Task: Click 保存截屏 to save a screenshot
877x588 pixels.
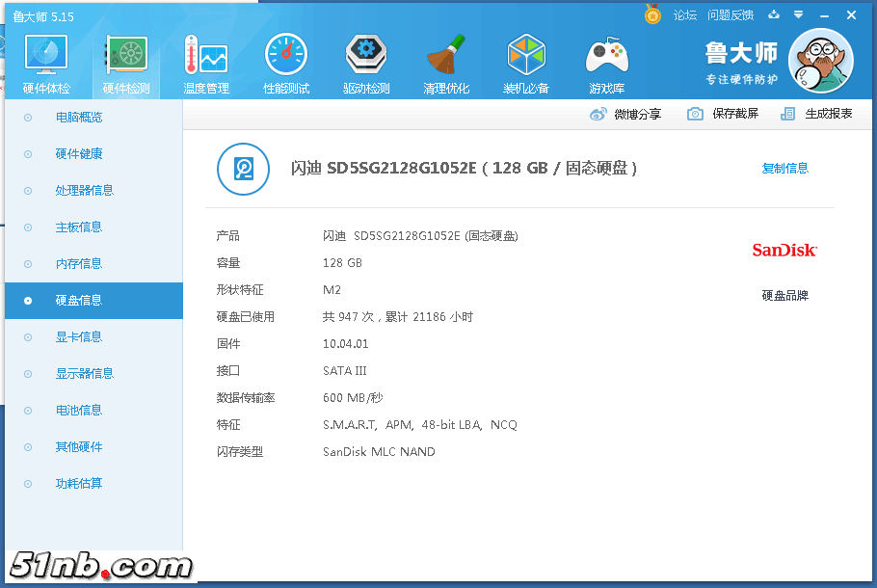Action: click(723, 114)
